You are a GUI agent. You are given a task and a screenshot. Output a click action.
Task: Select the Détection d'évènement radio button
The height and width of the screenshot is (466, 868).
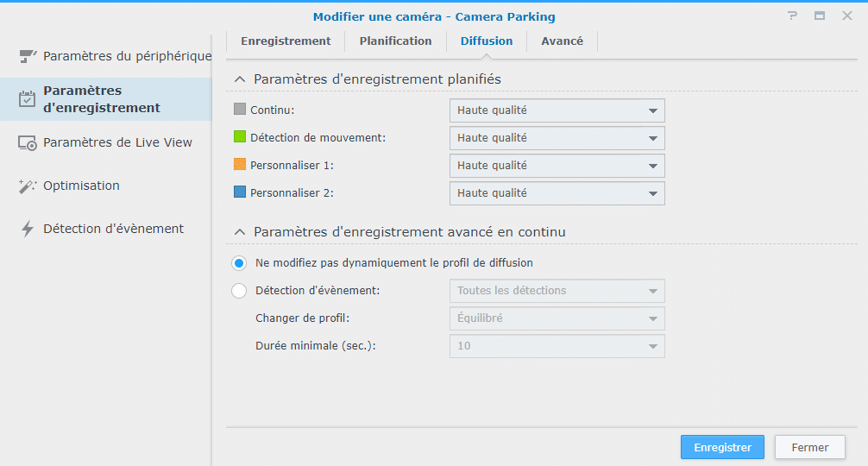[239, 291]
